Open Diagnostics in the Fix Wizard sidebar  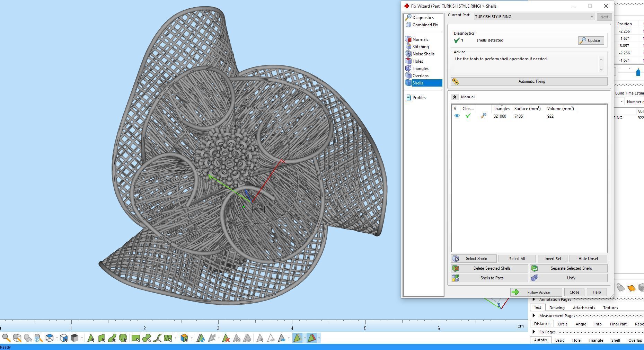click(x=423, y=18)
